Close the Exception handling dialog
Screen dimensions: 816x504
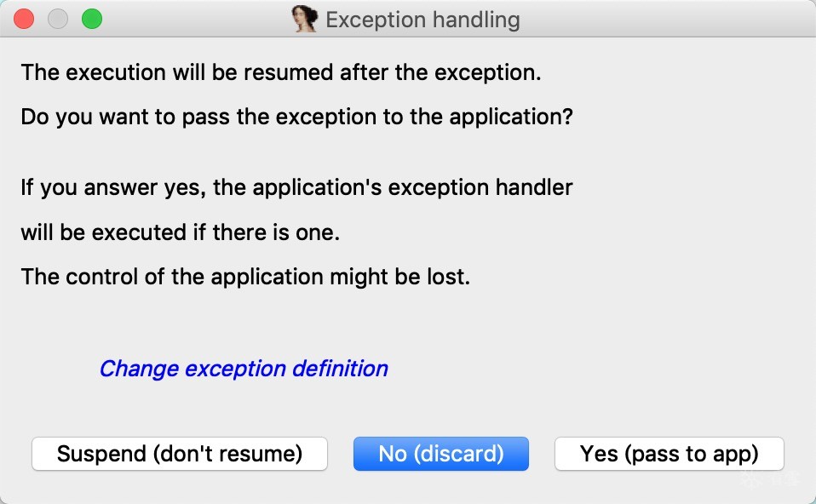[24, 19]
